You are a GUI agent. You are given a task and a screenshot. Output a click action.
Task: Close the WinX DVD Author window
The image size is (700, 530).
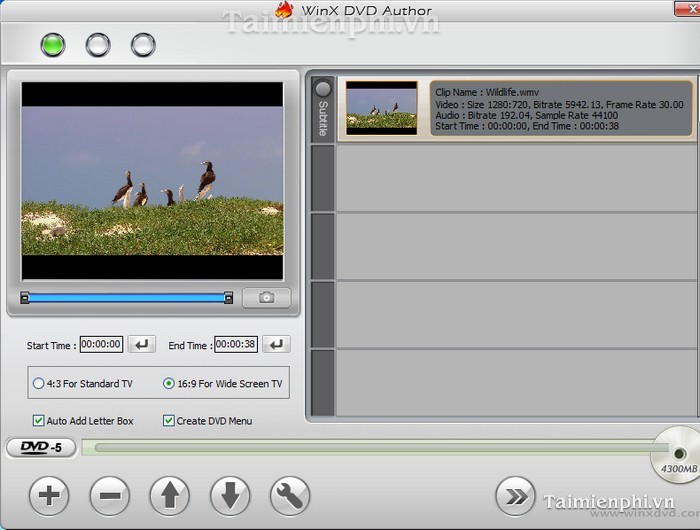[x=688, y=8]
